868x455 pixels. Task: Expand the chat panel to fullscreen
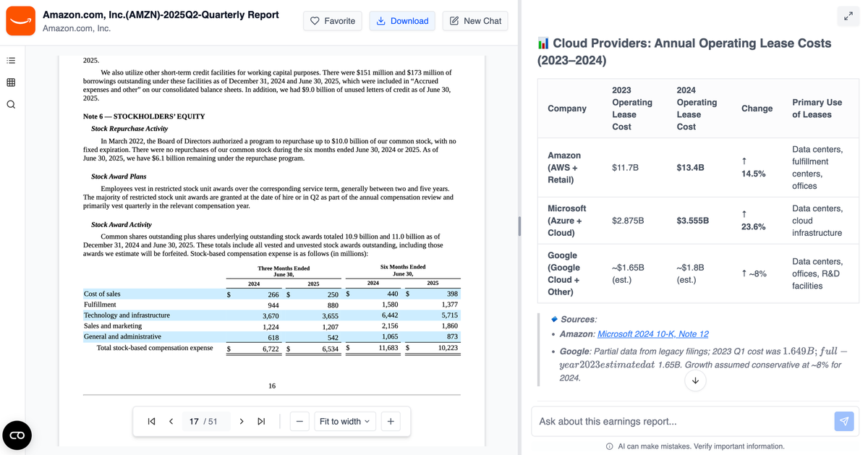848,16
